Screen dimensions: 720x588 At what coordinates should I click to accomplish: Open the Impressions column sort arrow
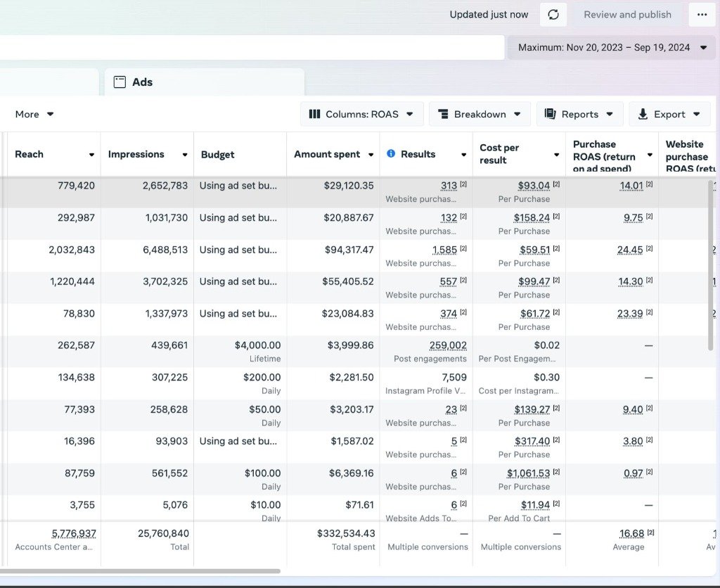coord(185,155)
